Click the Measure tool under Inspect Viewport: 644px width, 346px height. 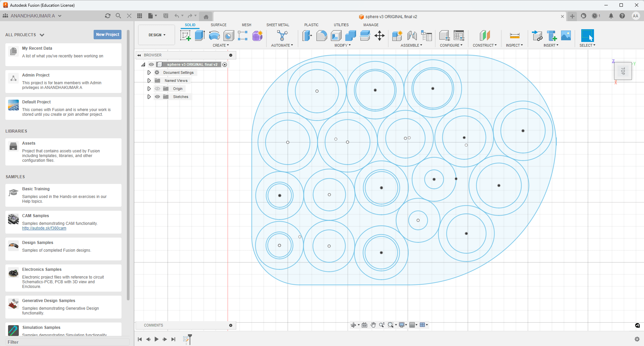[514, 36]
